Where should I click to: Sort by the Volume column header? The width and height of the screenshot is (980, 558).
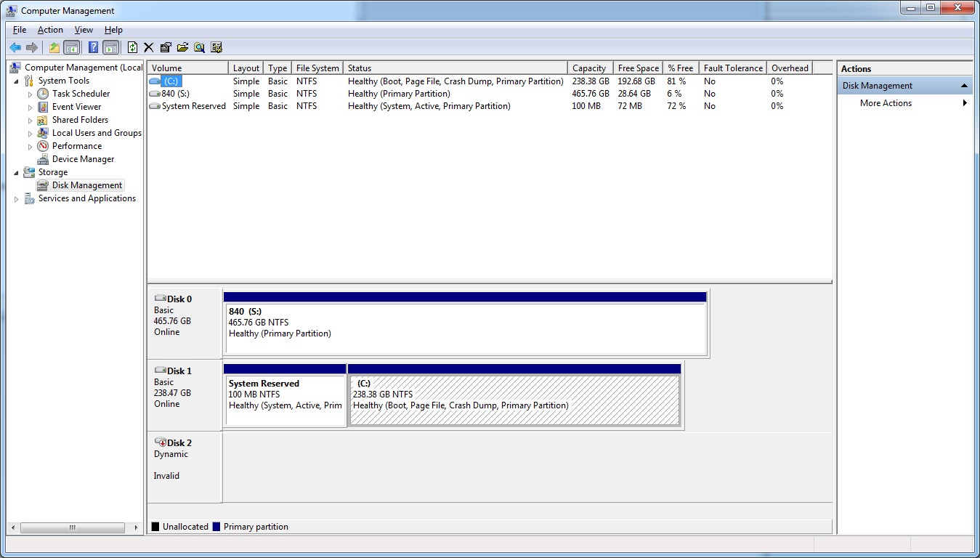pyautogui.click(x=188, y=68)
